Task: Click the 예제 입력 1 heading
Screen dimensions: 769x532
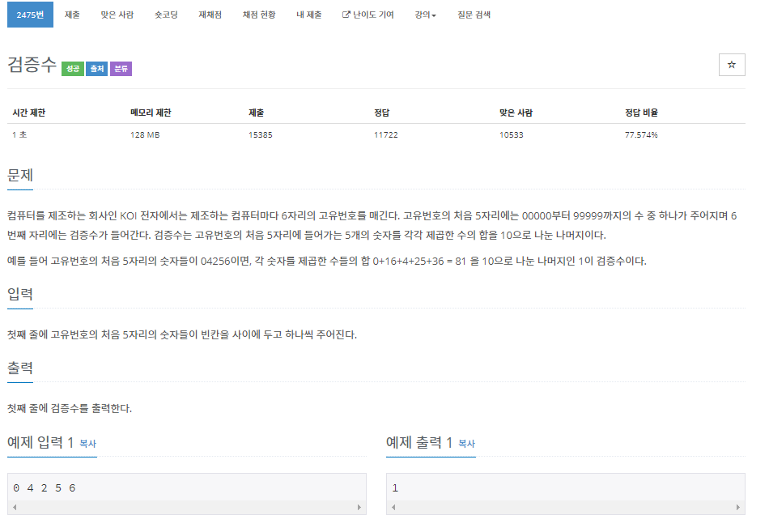Action: tap(40, 443)
